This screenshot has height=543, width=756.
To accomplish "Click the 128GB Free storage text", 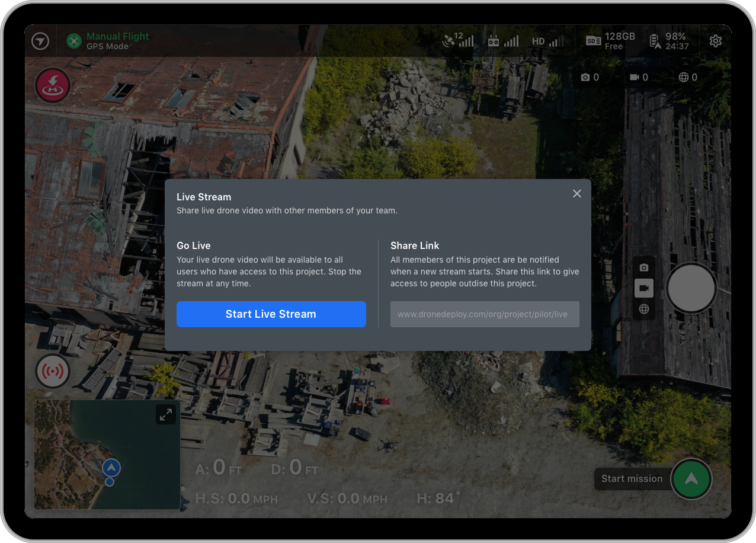I will 620,41.
